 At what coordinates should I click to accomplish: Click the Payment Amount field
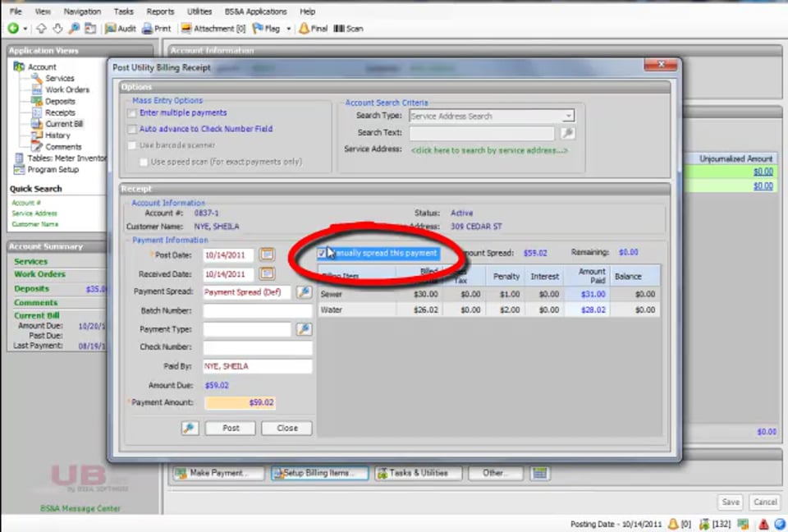click(x=241, y=403)
